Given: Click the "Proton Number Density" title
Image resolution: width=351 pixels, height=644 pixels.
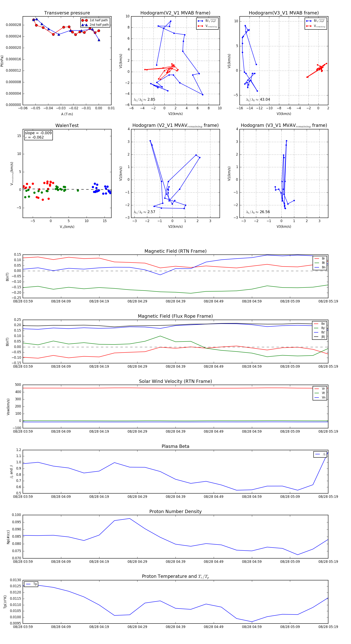Looking at the screenshot, I should [x=175, y=511].
